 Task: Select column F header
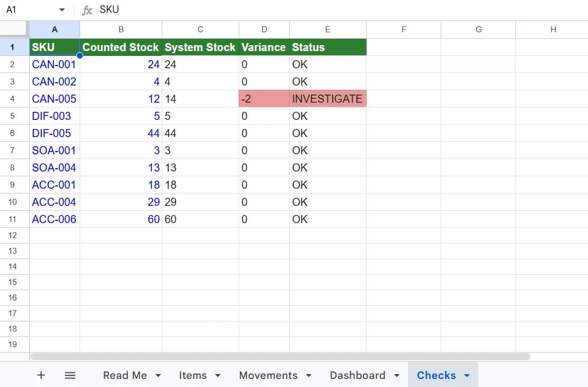click(x=404, y=30)
